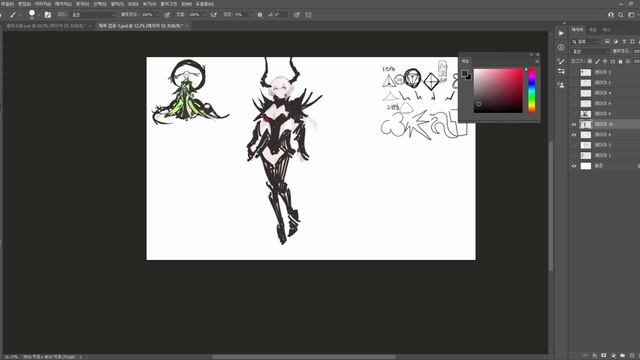Screen dimensions: 640x360
Task: Open the workspace switcher icon
Action: (631, 15)
